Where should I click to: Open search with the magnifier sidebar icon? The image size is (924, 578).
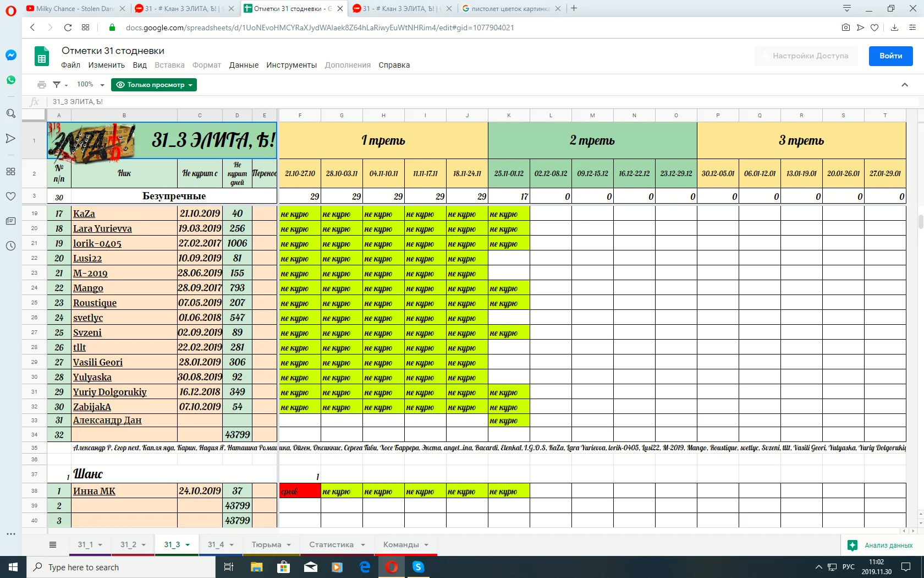(10, 113)
